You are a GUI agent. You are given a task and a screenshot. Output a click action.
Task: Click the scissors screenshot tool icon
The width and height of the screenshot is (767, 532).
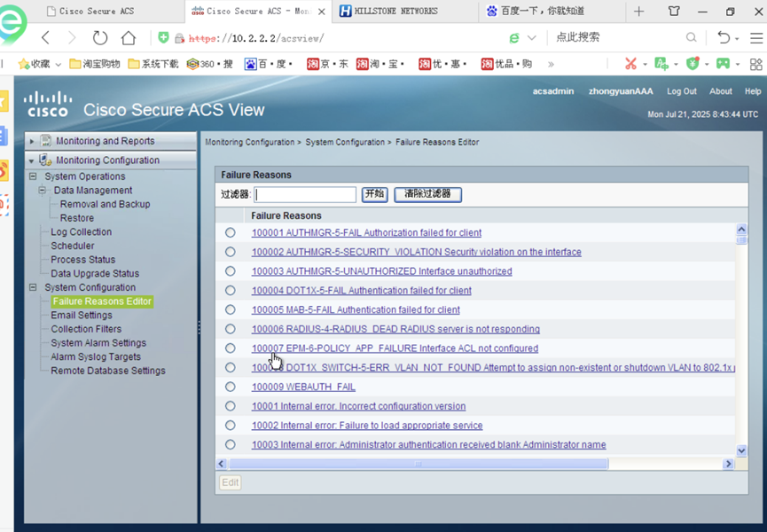[630, 64]
